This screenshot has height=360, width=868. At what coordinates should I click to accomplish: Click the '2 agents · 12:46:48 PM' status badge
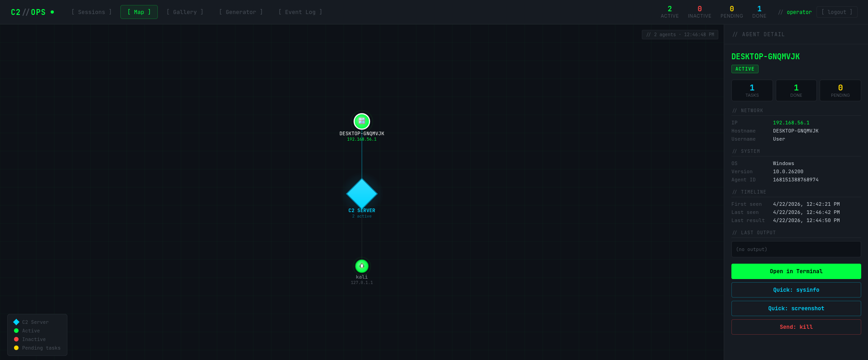click(x=680, y=34)
